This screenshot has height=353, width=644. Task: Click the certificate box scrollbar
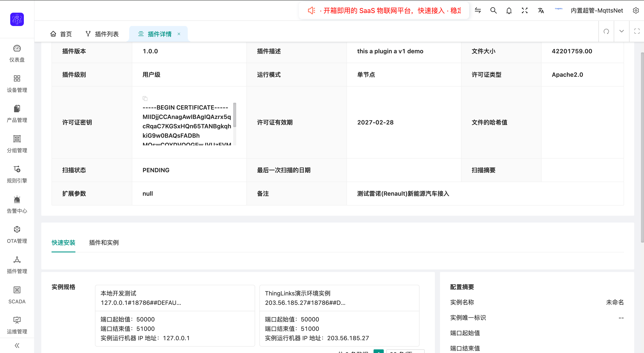(x=234, y=115)
